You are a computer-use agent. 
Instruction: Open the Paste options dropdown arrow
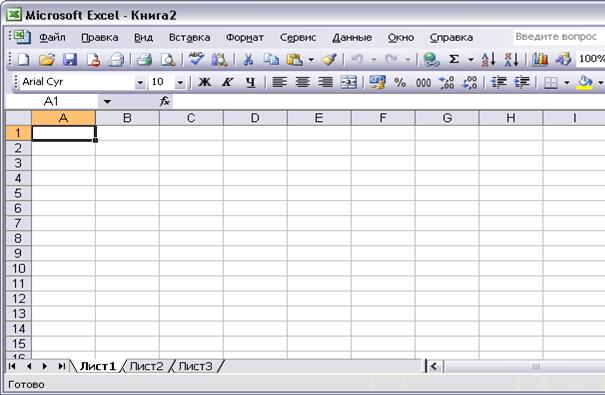(311, 60)
